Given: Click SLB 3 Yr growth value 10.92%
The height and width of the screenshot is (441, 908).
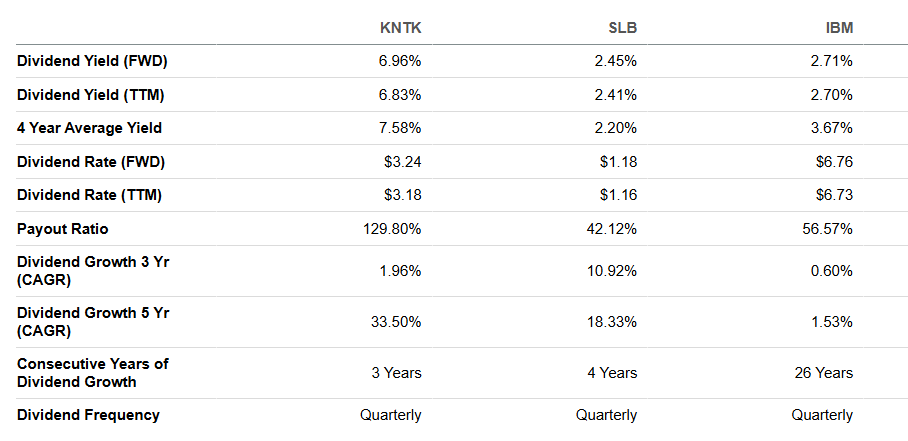Looking at the screenshot, I should coord(612,271).
